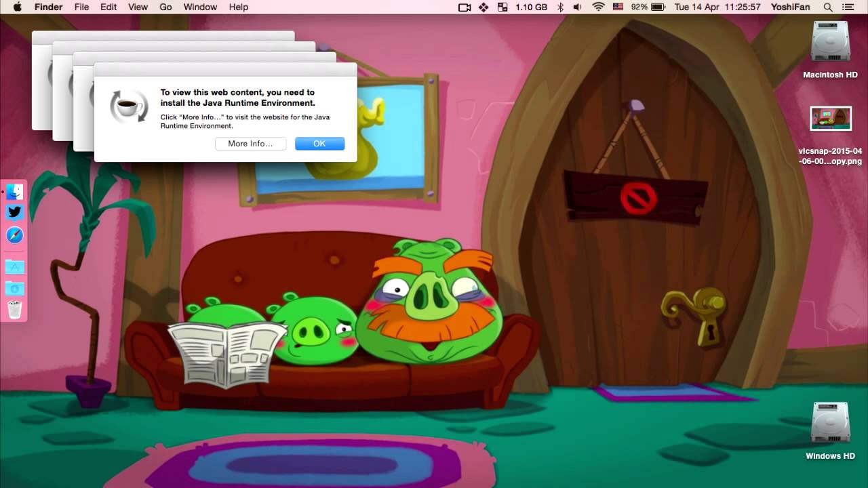868x488 pixels.
Task: Open the volume control menu
Action: (x=577, y=7)
